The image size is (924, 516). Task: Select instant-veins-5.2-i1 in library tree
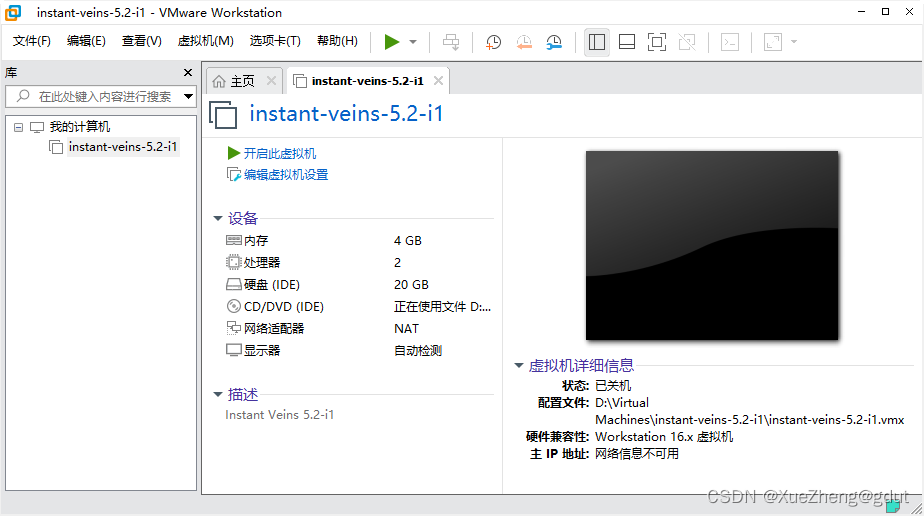(x=123, y=147)
